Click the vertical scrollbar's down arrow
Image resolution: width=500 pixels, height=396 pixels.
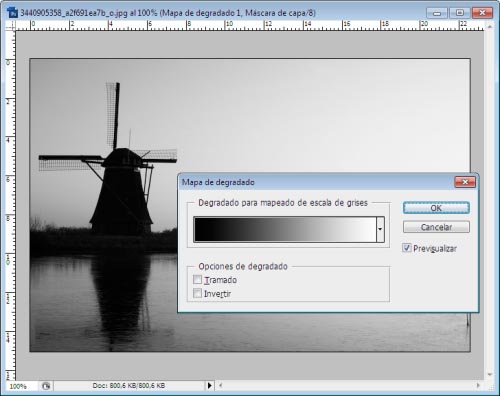click(x=490, y=374)
